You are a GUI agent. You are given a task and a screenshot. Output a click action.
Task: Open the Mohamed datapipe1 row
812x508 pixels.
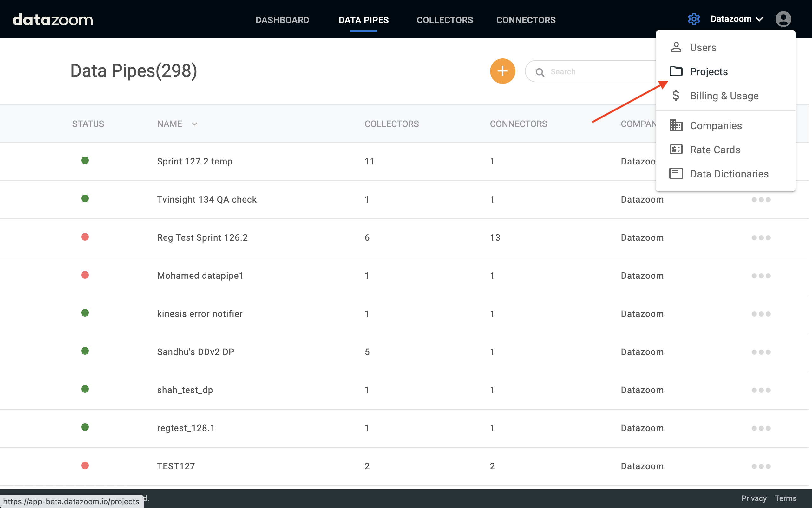(x=200, y=276)
